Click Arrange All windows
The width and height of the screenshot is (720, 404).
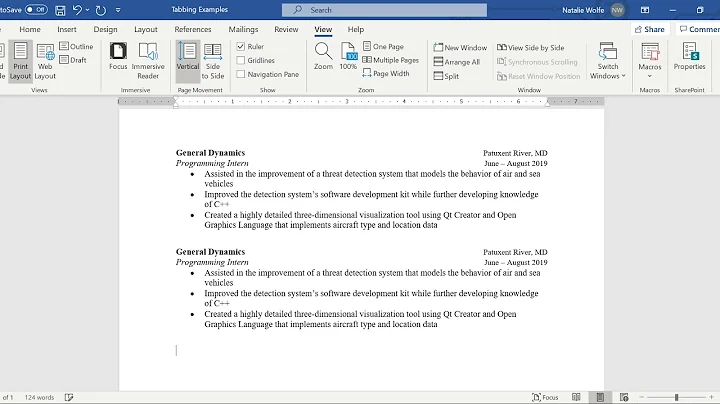[457, 62]
